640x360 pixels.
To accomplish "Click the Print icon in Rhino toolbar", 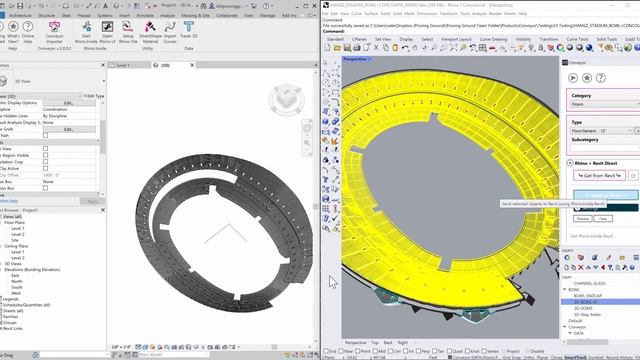I will pos(357,48).
